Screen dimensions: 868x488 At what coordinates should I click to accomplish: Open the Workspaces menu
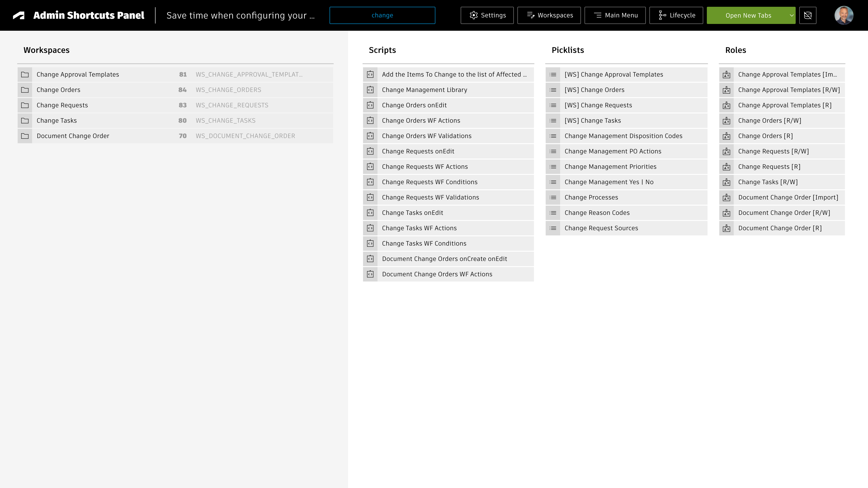point(549,16)
